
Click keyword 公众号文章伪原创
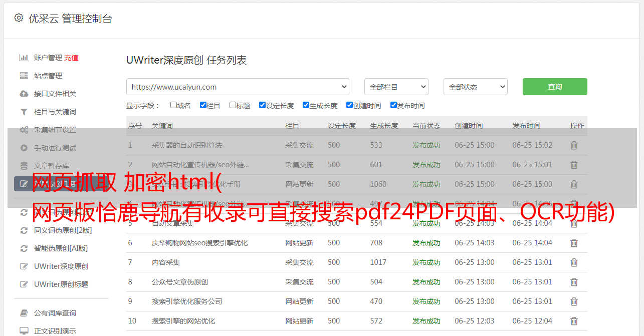coord(180,282)
